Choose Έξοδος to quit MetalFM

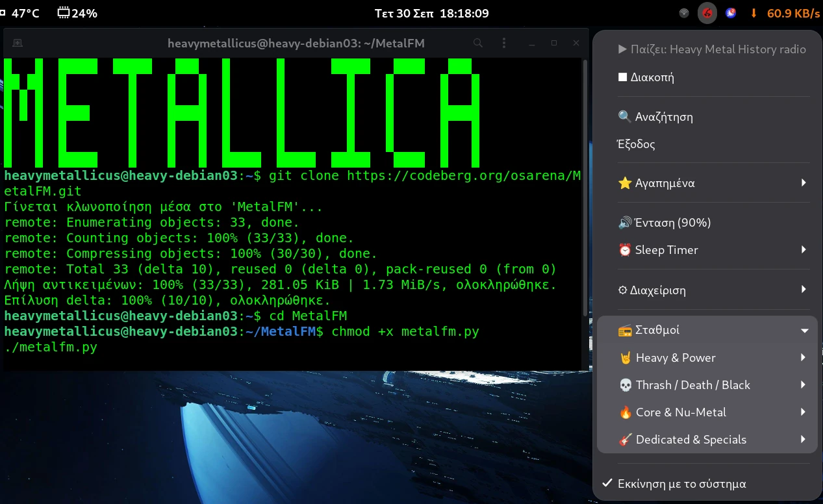coord(707,144)
